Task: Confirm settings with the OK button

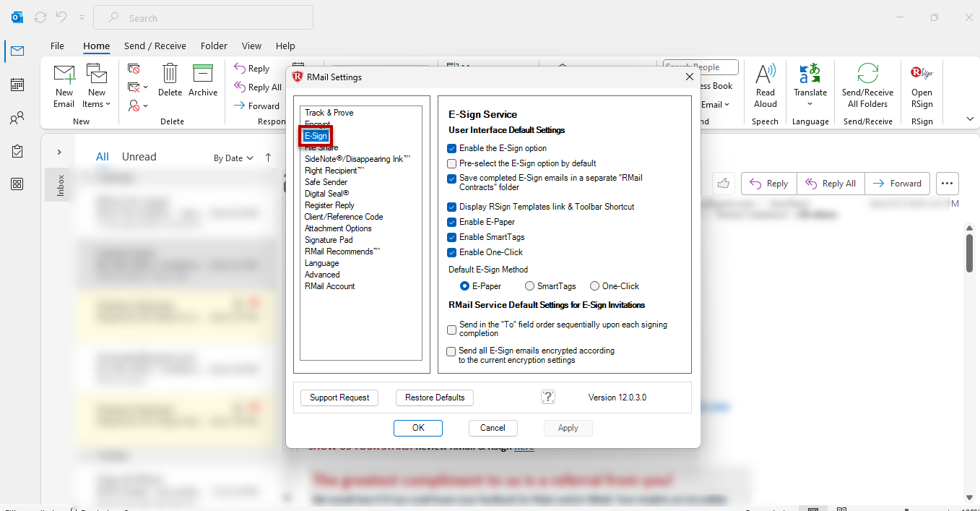Action: (x=418, y=428)
